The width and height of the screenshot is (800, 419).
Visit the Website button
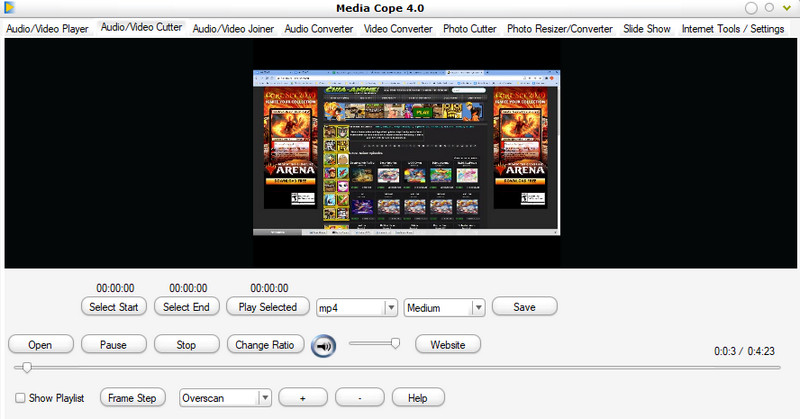coord(448,344)
